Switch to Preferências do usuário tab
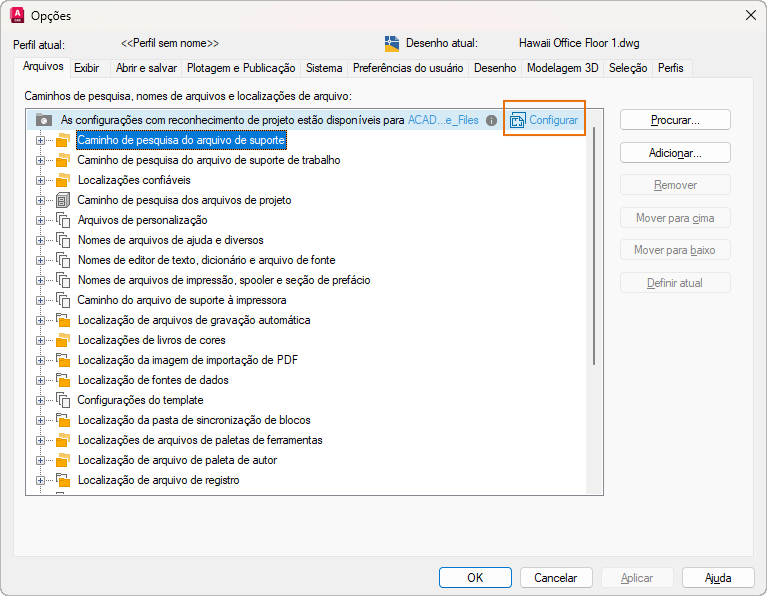This screenshot has height=596, width=767. tap(408, 68)
